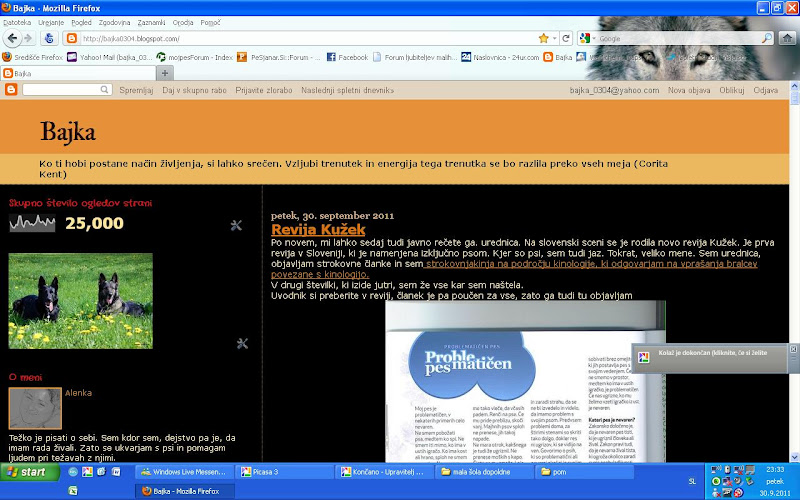The image size is (800, 500).
Task: Click Prijavite zlorabo link
Action: click(264, 90)
